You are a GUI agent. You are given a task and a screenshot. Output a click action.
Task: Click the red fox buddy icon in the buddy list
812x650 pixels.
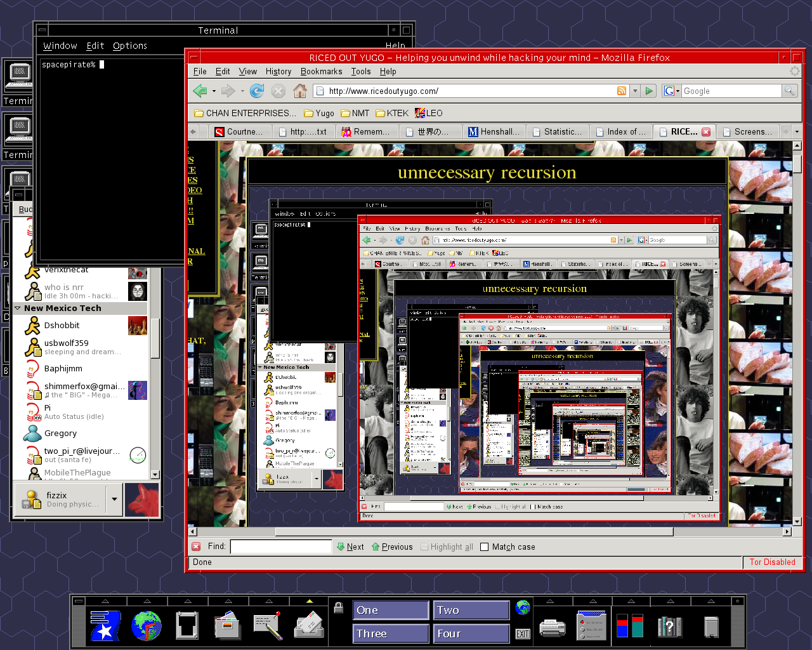142,500
